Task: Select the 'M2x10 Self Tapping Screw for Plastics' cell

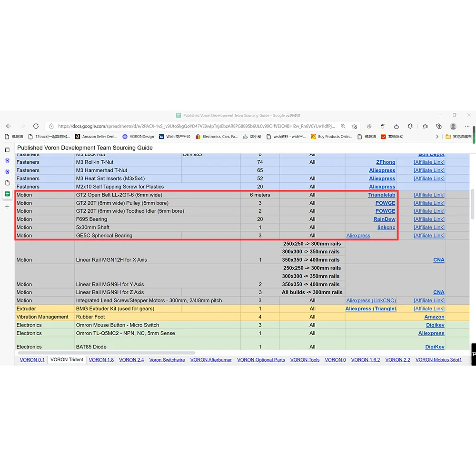Action: pos(158,187)
